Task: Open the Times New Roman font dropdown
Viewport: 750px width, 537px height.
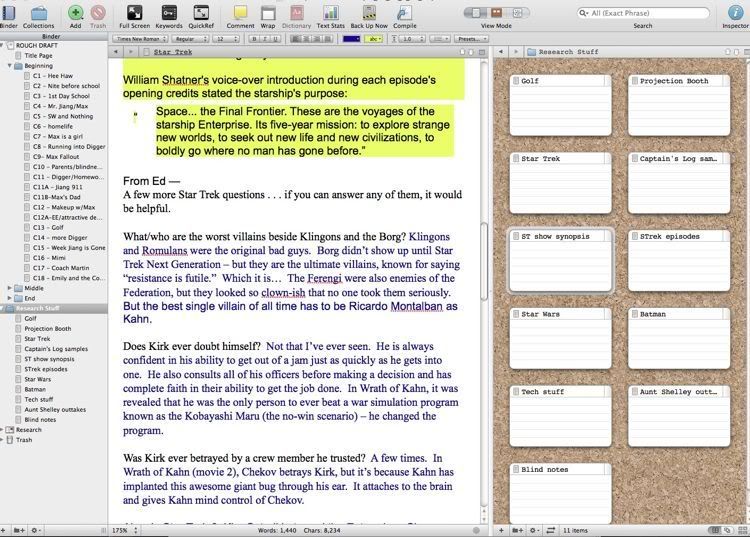Action: (x=140, y=39)
